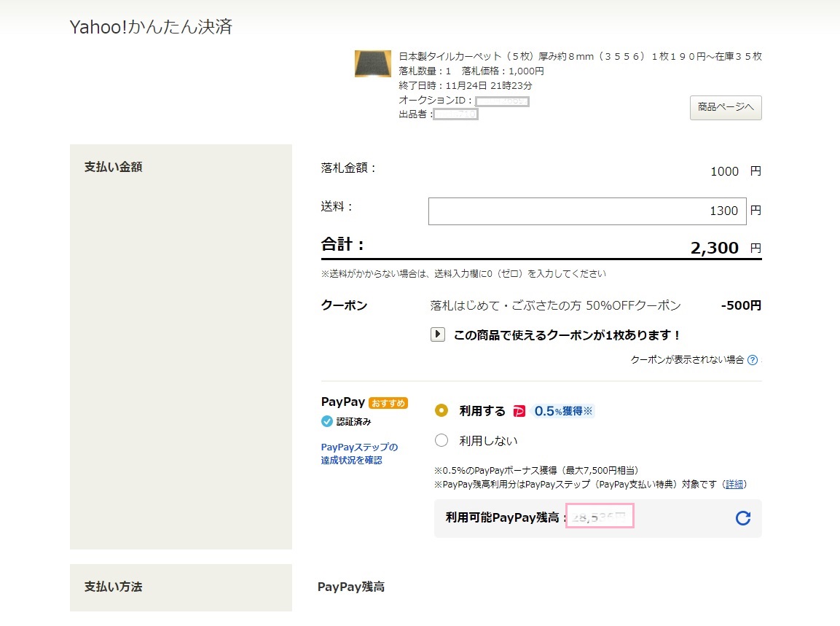This screenshot has height=626, width=840.
Task: Click the この商品で使えるクーポンが1枚あります text
Action: click(x=567, y=335)
